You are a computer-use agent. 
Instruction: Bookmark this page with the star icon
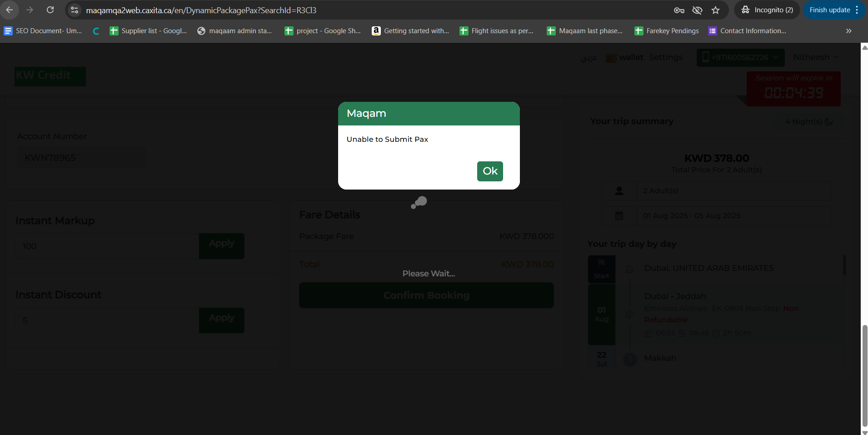click(716, 10)
